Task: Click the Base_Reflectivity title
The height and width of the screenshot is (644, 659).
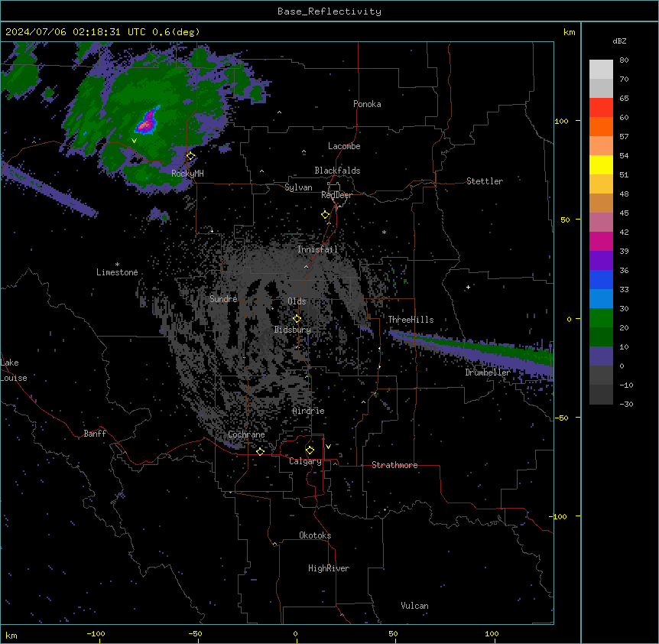Action: point(329,11)
